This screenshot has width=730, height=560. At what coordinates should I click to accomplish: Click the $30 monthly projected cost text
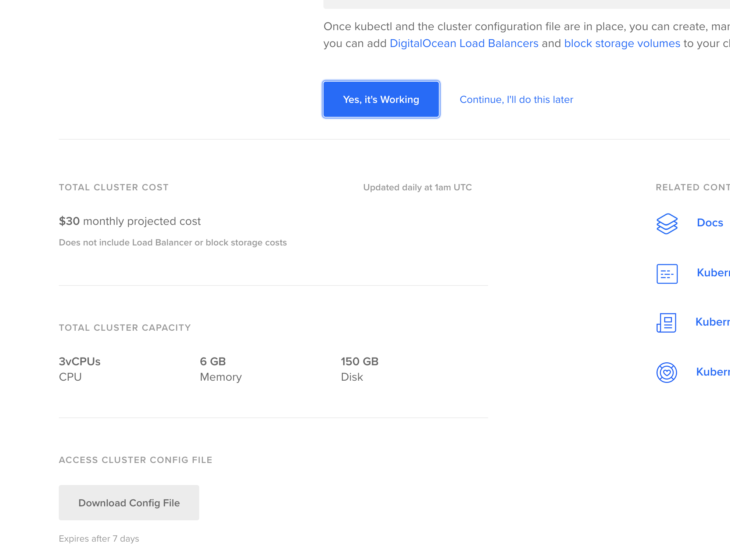(130, 221)
